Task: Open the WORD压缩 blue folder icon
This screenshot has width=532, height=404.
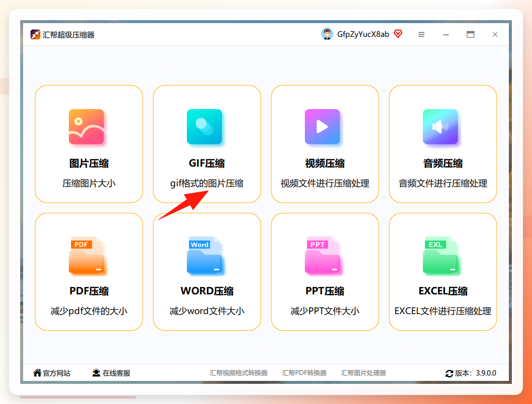Action: [205, 255]
